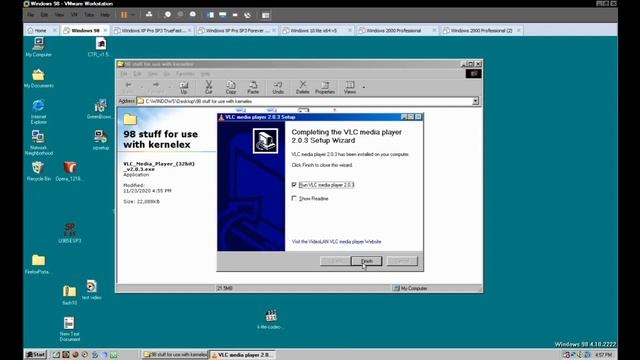This screenshot has height=360, width=640.
Task: Click the 98 stuff for use taskbar button
Action: point(175,355)
